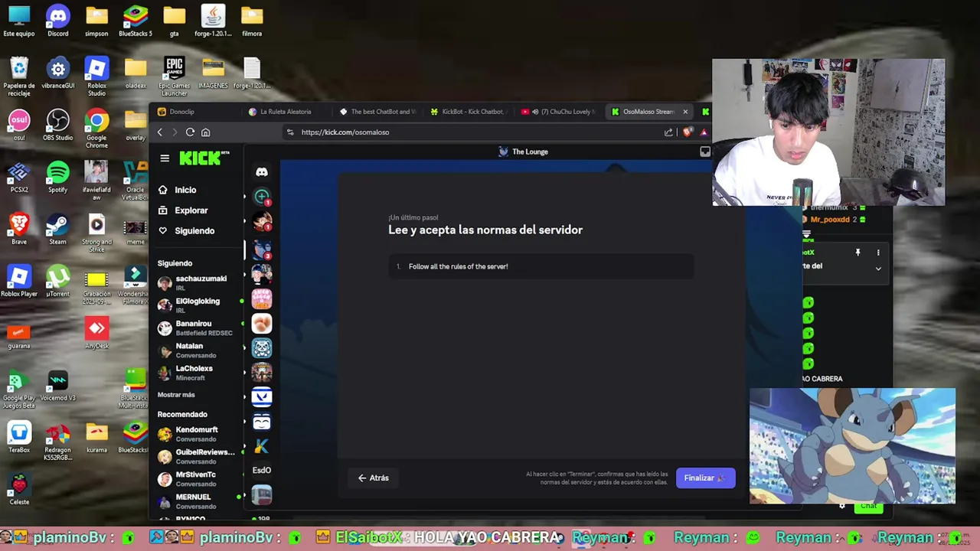Open the Valorant-style blue white server icon
The width and height of the screenshot is (980, 551).
pos(262,396)
